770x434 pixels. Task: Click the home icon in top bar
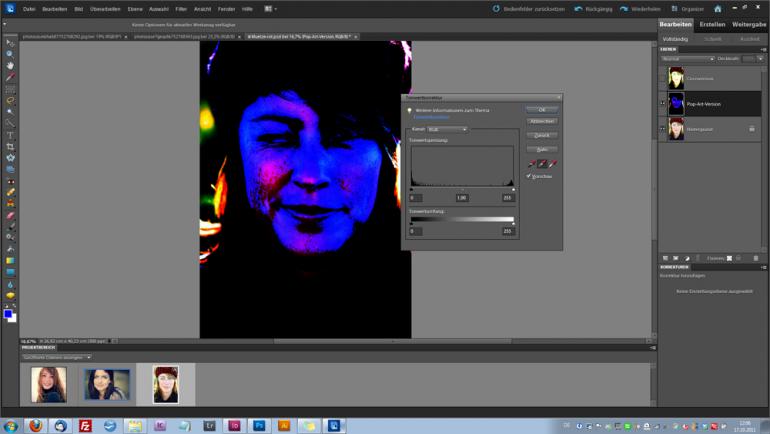(717, 9)
